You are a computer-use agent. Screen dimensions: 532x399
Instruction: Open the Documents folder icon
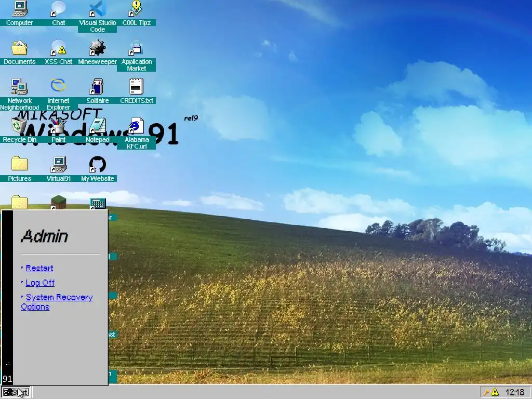[x=20, y=52]
